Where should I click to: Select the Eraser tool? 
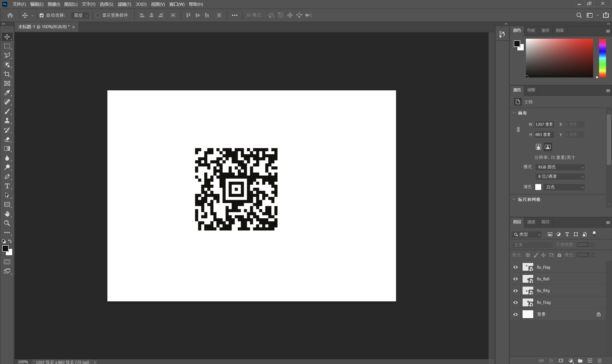coord(7,139)
